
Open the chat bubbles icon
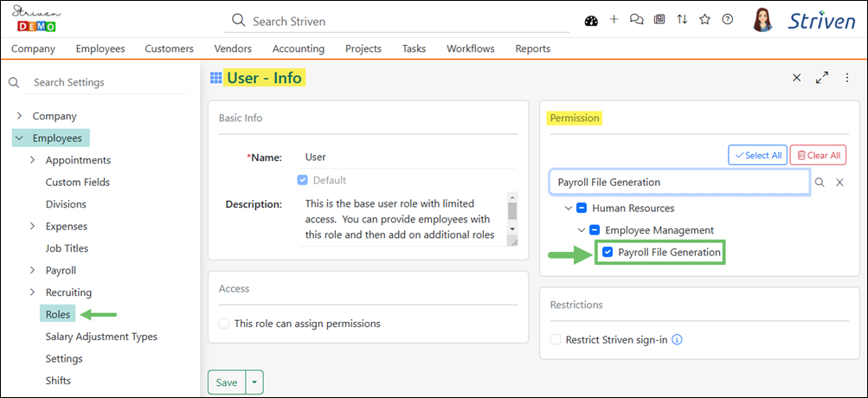[x=637, y=19]
